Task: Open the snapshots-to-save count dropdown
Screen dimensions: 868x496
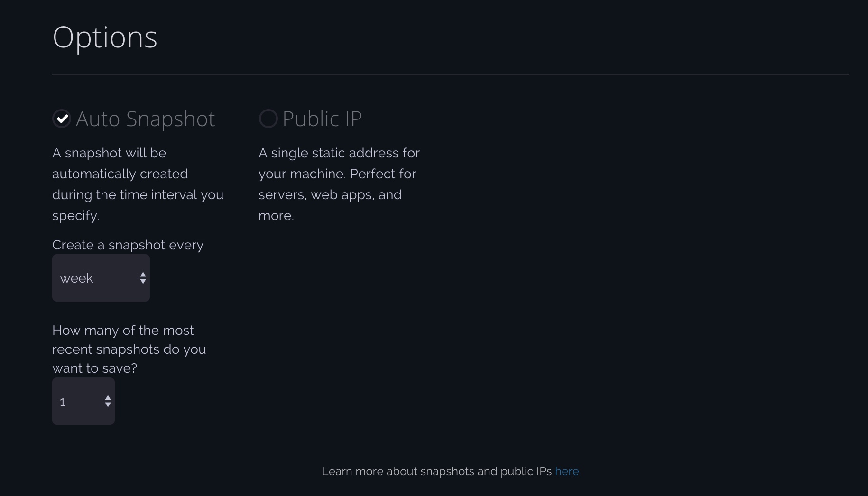Action: 83,401
